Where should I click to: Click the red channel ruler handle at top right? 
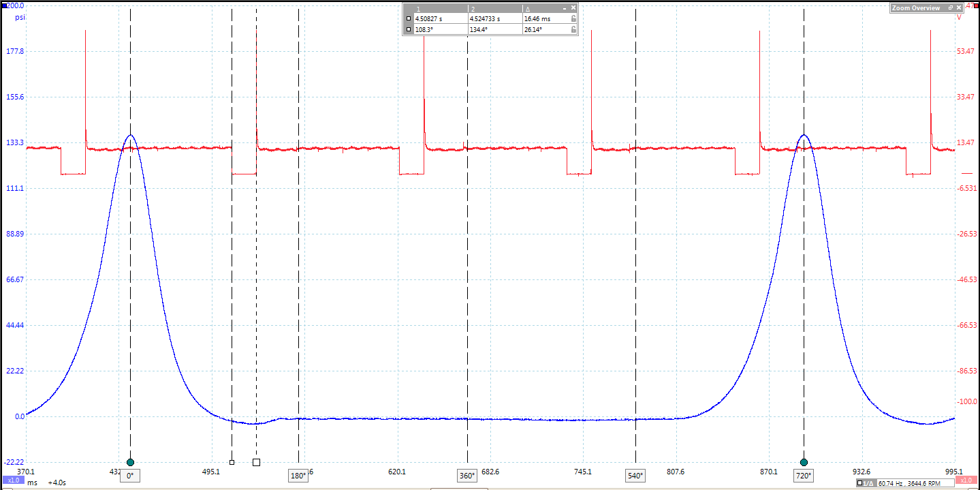[x=975, y=5]
